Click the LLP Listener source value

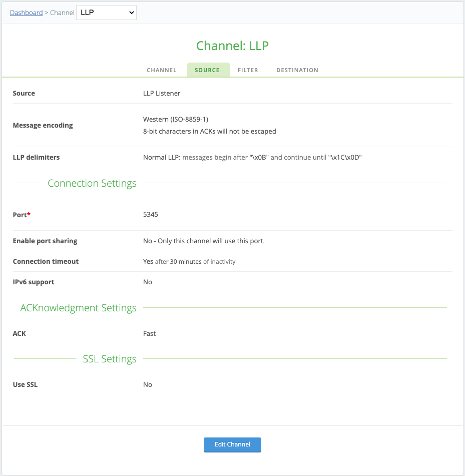[x=162, y=93]
